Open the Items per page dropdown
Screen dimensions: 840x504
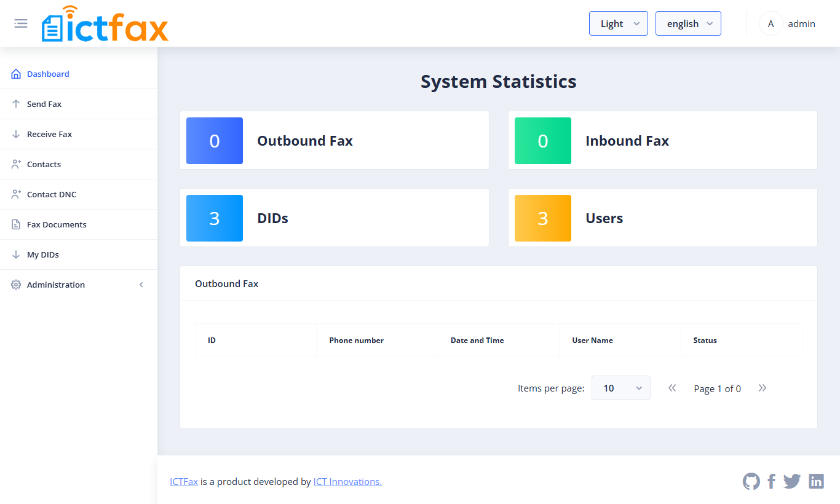(x=621, y=388)
